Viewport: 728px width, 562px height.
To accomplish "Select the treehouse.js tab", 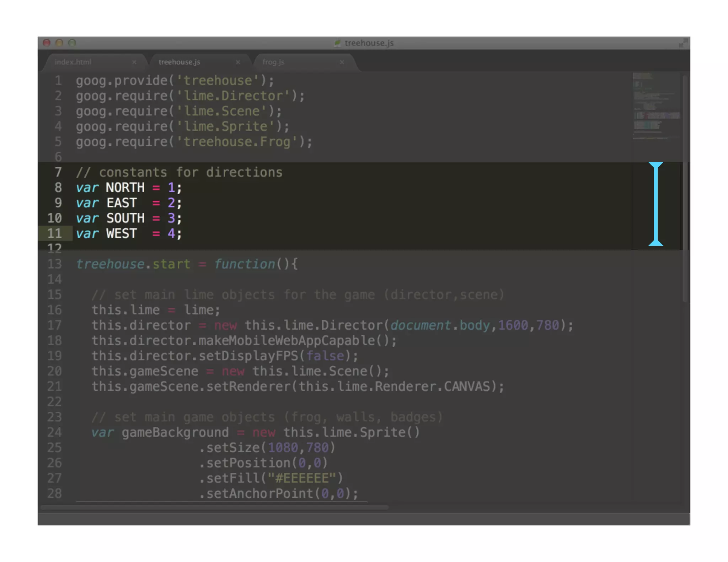I will point(179,62).
